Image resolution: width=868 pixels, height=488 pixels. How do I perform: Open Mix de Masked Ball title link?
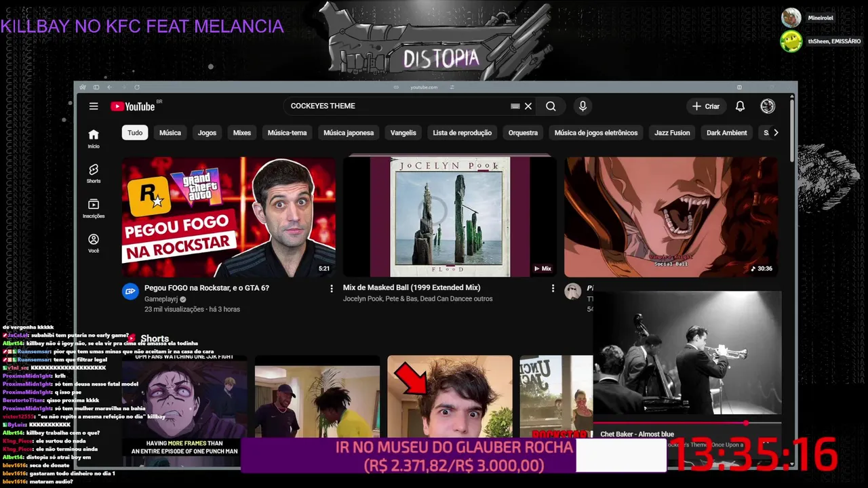point(412,288)
